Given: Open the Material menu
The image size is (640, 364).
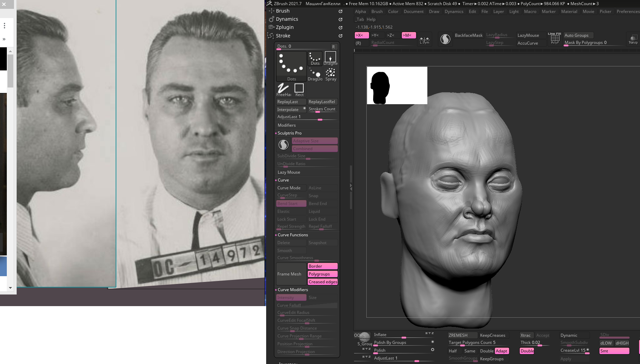Looking at the screenshot, I should (x=569, y=12).
